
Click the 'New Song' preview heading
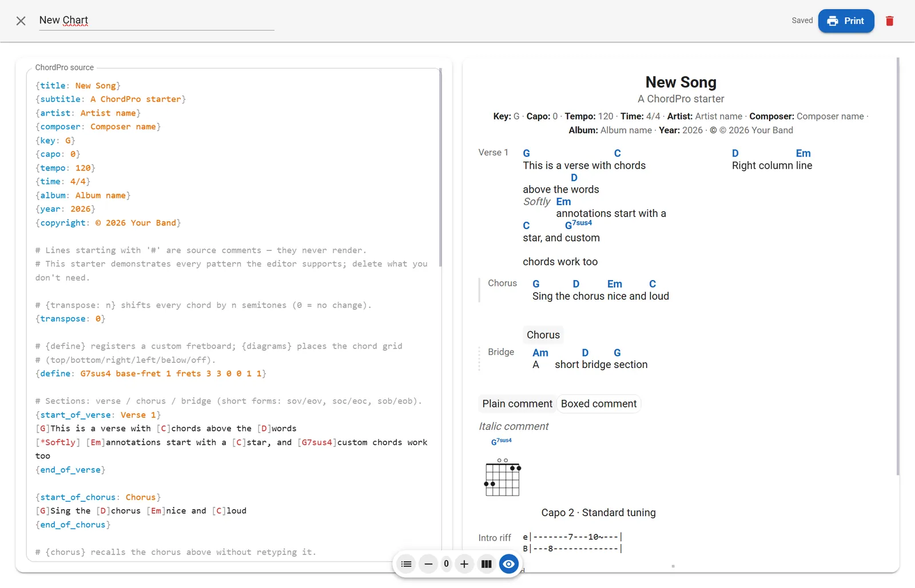pos(681,82)
